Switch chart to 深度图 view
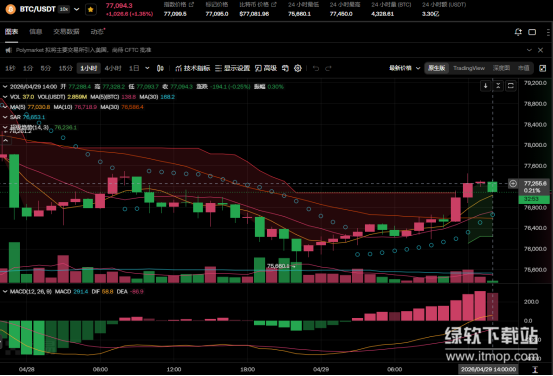 click(501, 68)
